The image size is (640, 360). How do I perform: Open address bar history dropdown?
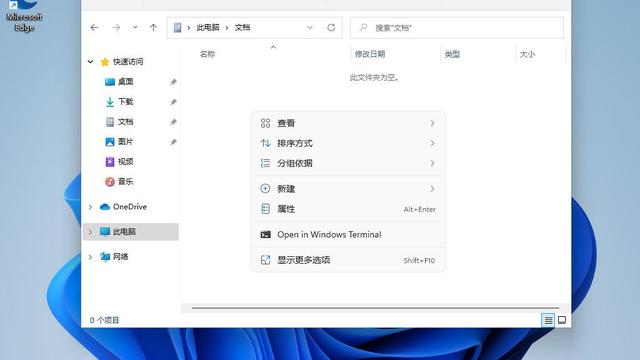pyautogui.click(x=310, y=28)
